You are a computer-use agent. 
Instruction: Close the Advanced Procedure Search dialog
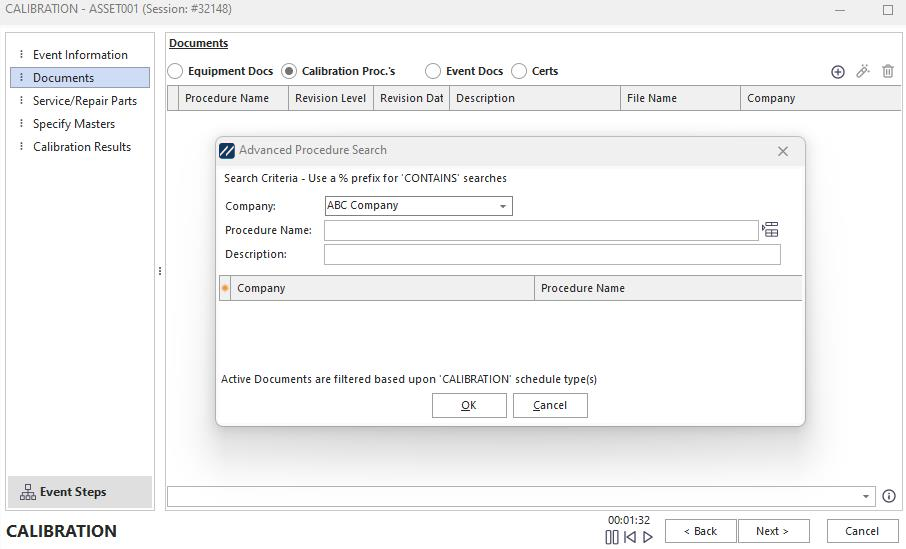pyautogui.click(x=783, y=151)
